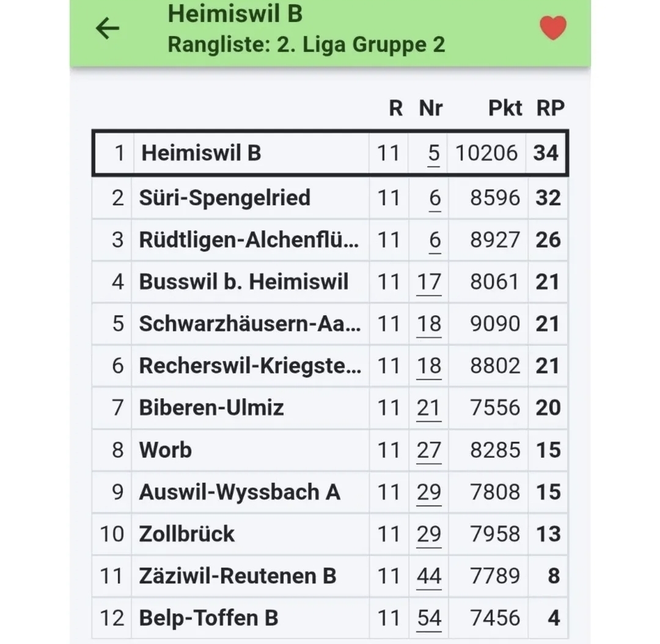
Task: Open Rüdtligen-Alchenflü… team entry
Action: [x=249, y=240]
